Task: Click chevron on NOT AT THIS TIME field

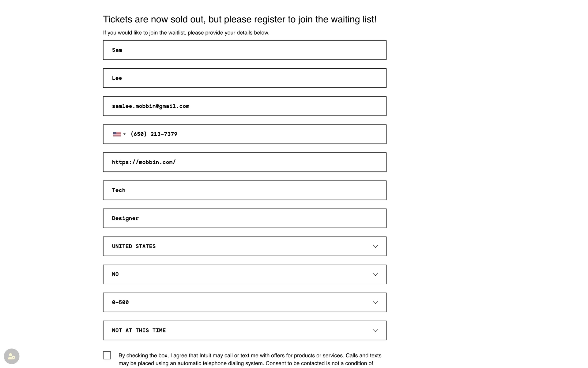Action: [375, 331]
